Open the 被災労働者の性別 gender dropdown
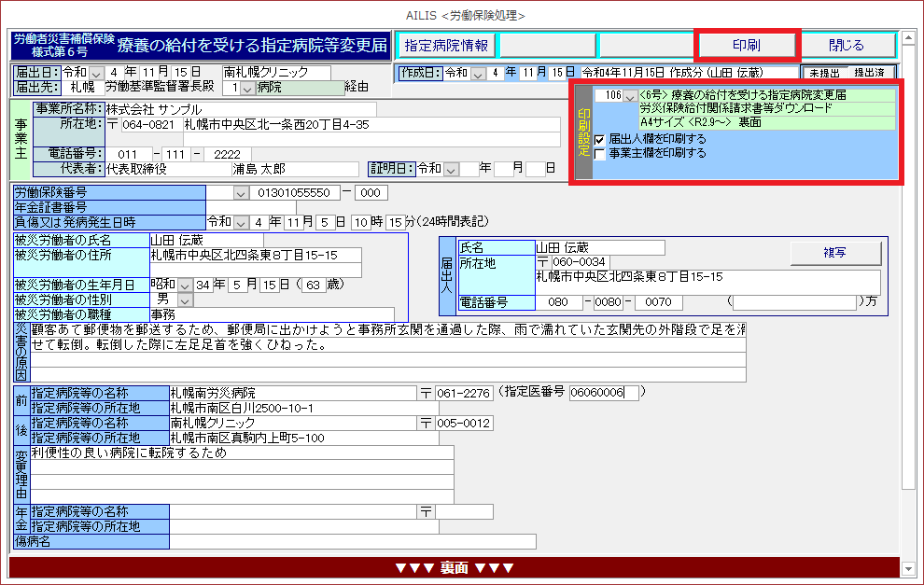Screen dimensions: 924x585 click(x=184, y=300)
